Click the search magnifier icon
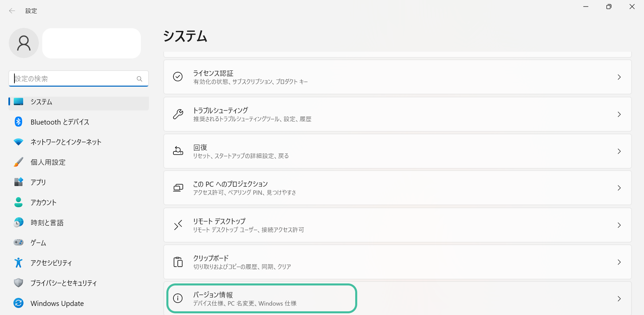This screenshot has height=315, width=644. click(x=140, y=79)
